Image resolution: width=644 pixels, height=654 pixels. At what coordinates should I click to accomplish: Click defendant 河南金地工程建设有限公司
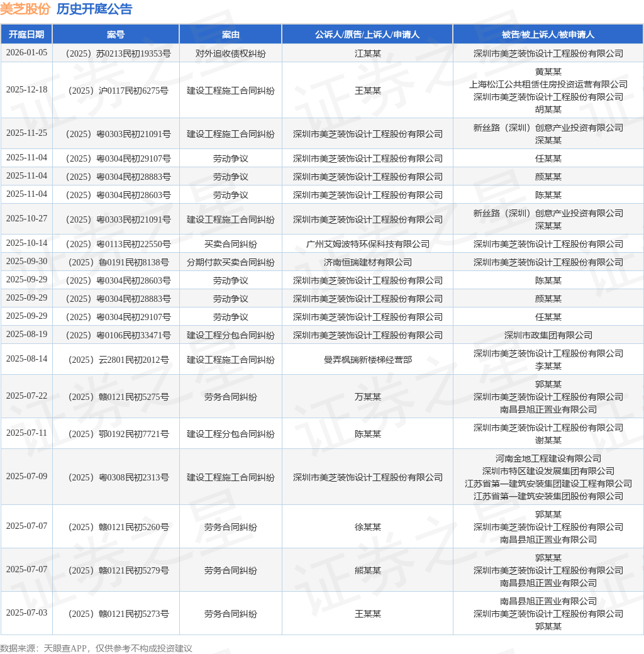548,459
